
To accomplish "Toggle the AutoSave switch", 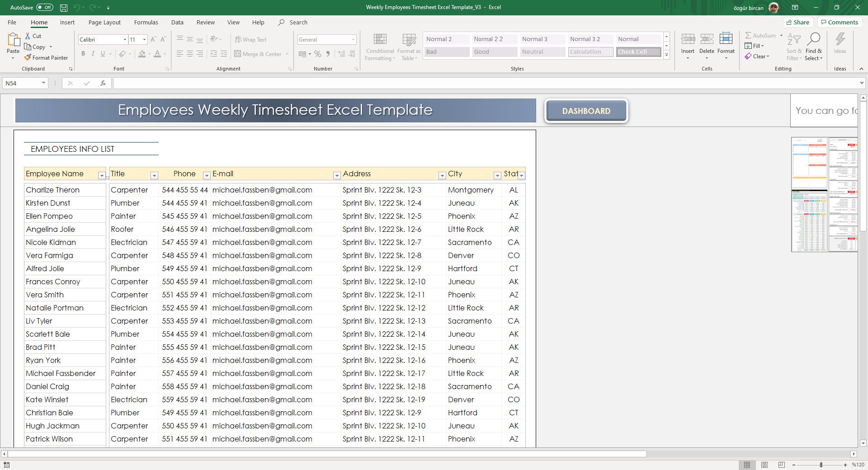I will [x=45, y=7].
